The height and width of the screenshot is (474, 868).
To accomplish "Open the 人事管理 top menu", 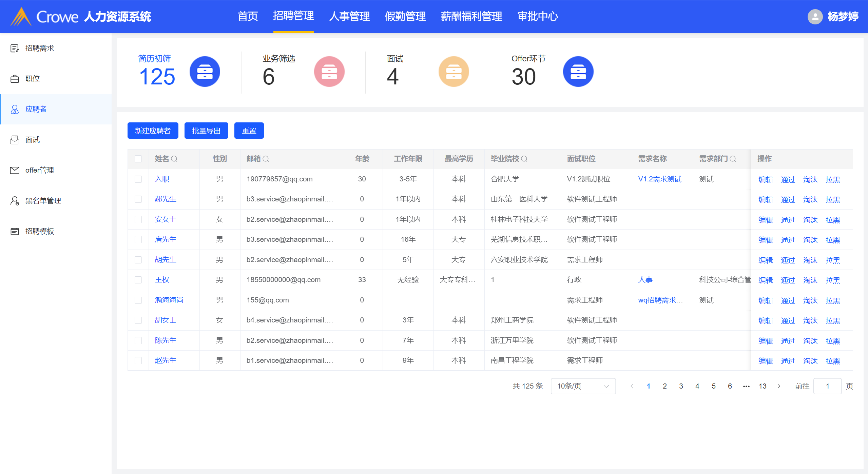I will 349,16.
